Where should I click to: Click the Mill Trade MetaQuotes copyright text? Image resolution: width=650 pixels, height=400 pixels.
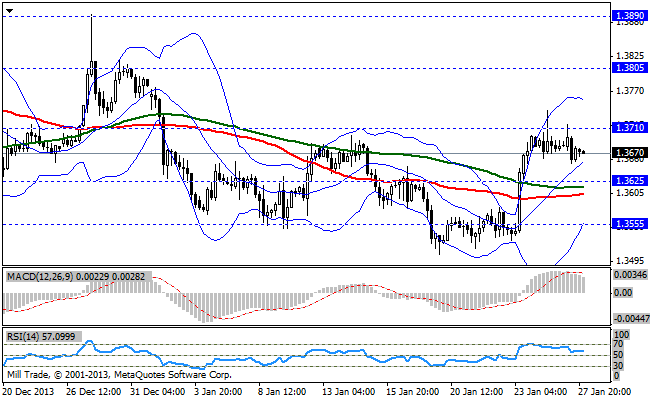pos(119,375)
